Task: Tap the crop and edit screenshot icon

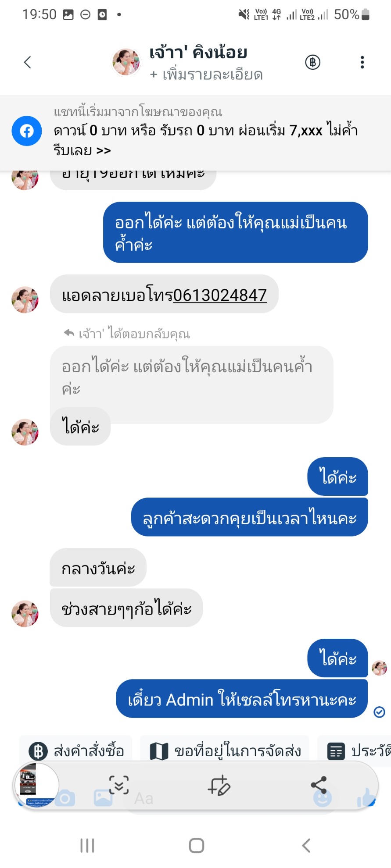Action: click(219, 785)
